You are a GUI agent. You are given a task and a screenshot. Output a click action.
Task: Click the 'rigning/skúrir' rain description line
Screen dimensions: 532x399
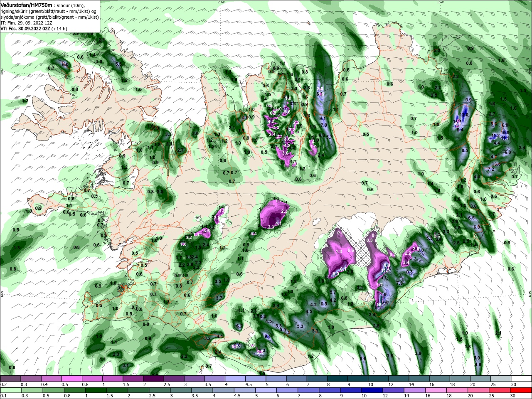coord(48,11)
